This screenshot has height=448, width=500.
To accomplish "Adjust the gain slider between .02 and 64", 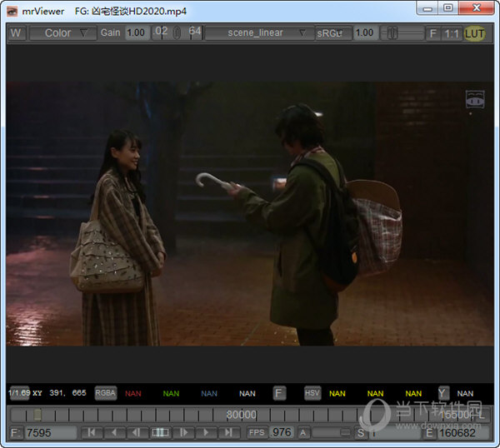I will point(177,32).
